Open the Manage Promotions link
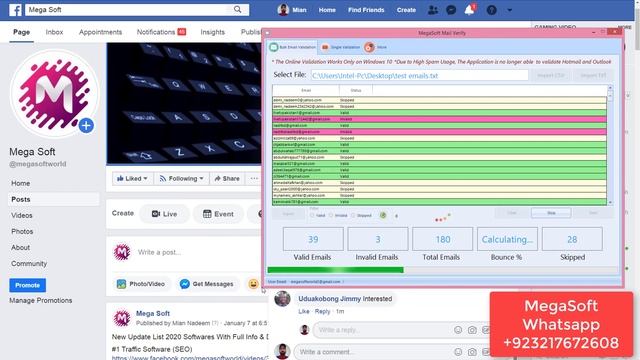Screen dimensions: 640x360 41,300
